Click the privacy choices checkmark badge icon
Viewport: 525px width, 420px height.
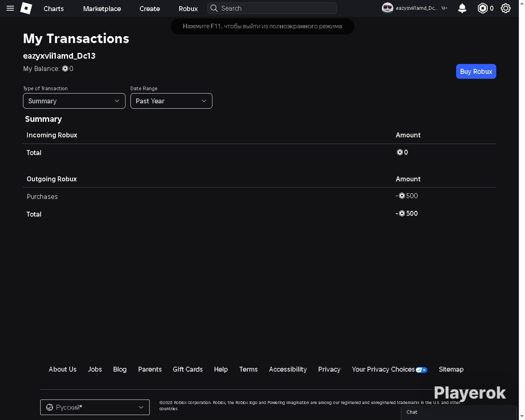click(422, 370)
